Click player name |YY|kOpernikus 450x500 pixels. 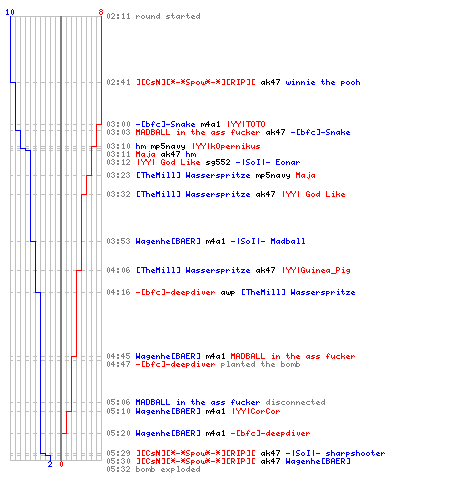[x=226, y=146]
